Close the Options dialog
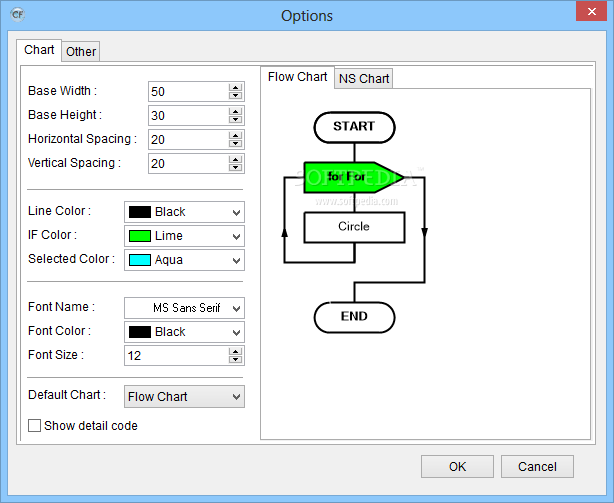 pos(591,11)
